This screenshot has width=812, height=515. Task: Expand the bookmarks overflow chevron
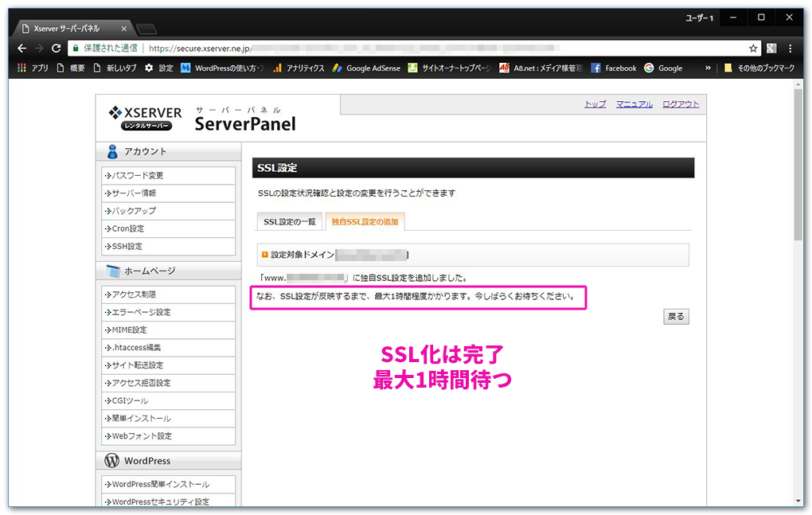(708, 68)
